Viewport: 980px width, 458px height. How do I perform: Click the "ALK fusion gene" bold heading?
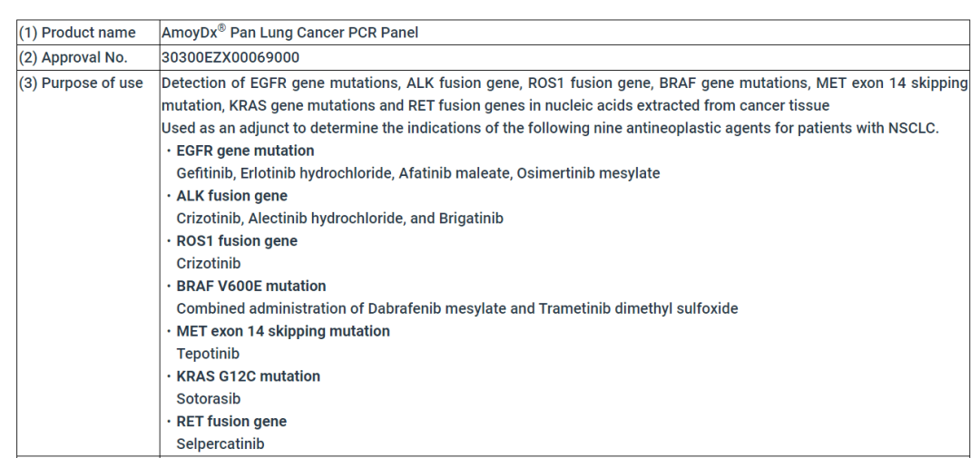click(x=231, y=196)
